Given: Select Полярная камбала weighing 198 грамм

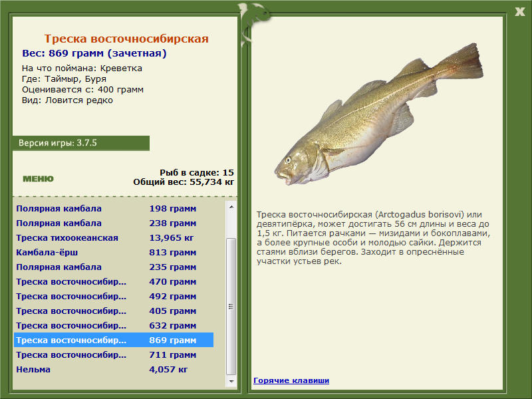Looking at the screenshot, I should point(113,209).
